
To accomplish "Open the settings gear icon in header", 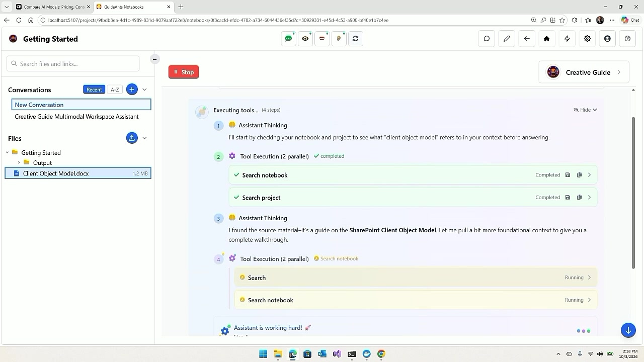I will (587, 39).
